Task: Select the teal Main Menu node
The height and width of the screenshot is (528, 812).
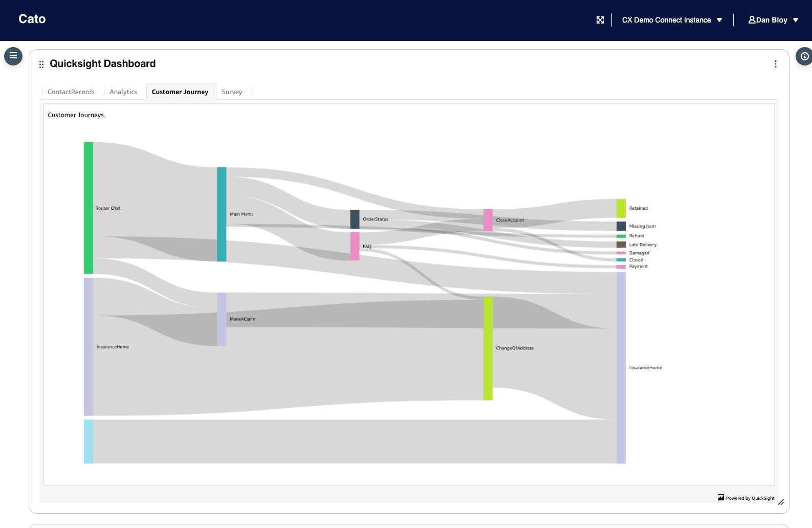Action: click(222, 214)
